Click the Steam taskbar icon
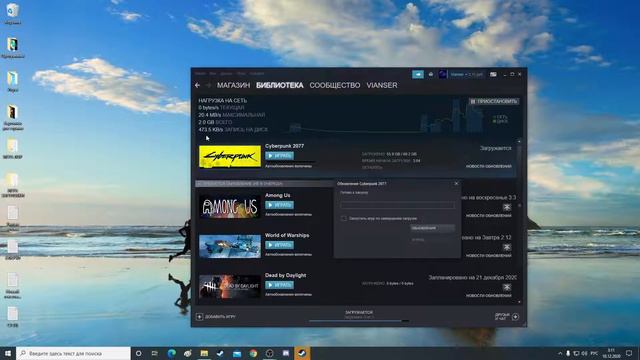The image size is (640, 360). [302, 353]
